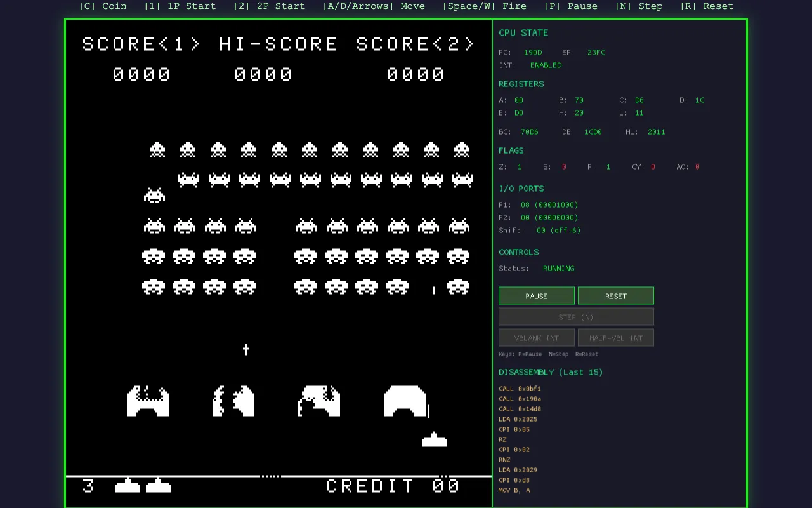Click the second reserve cannon life icon
812x508 pixels.
tap(159, 486)
